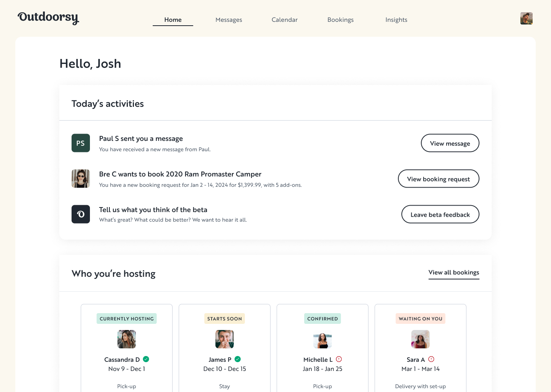Viewport: 551px width, 392px height.
Task: Open Bre C's profile photo
Action: point(81,179)
